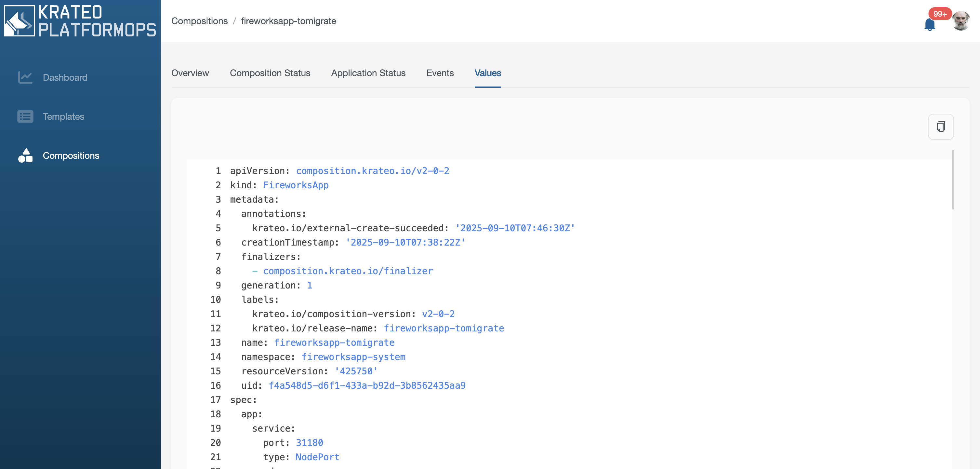The image size is (980, 469).
Task: Click the fireworksapp-tomigrate breadcrumb
Action: (x=288, y=21)
